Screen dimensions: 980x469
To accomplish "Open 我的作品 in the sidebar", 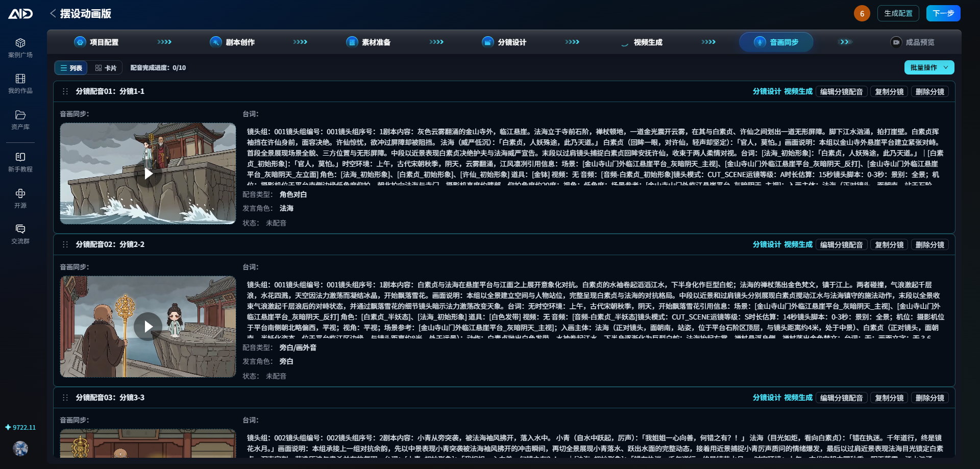I will tap(20, 84).
